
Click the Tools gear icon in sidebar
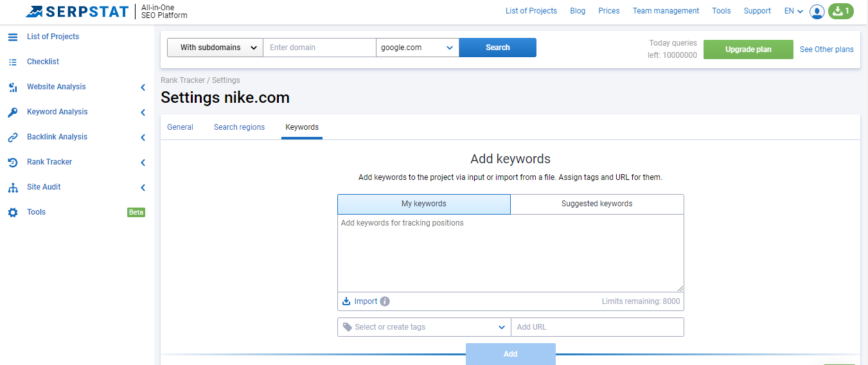13,212
